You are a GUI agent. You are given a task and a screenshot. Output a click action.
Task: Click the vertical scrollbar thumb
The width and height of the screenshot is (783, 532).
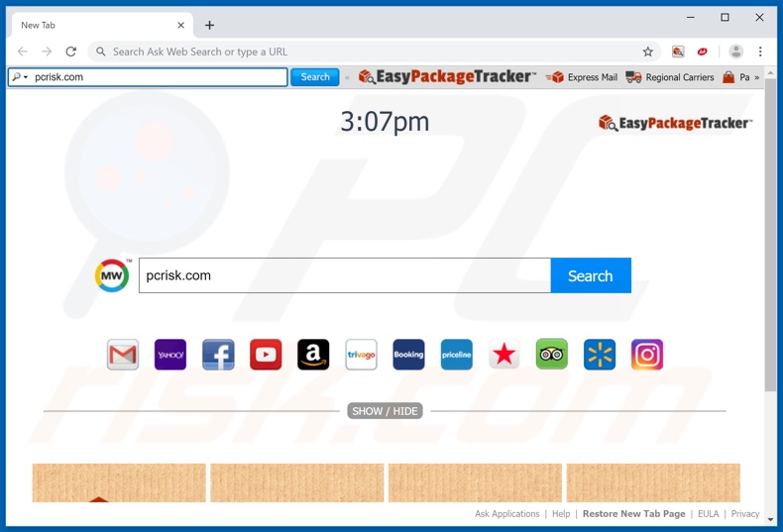click(770, 235)
